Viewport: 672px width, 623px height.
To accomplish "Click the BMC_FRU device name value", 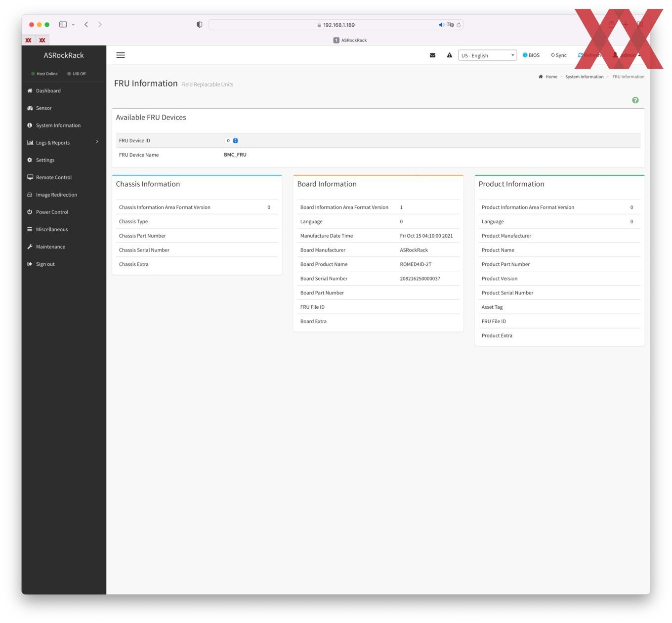I will pos(235,155).
